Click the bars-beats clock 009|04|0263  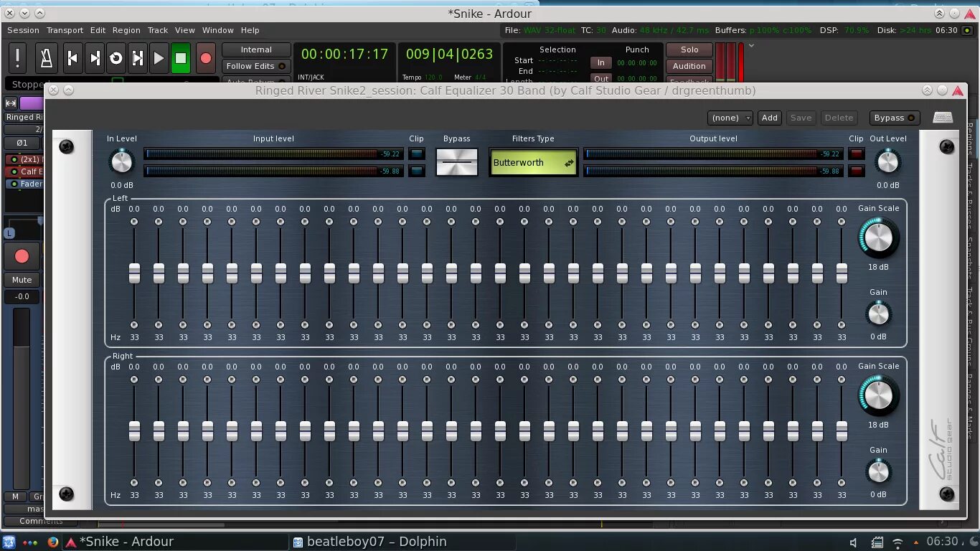tap(450, 55)
